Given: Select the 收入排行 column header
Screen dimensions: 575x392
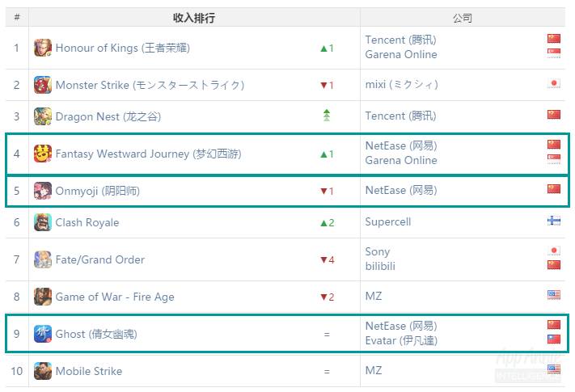Looking at the screenshot, I should pos(194,18).
